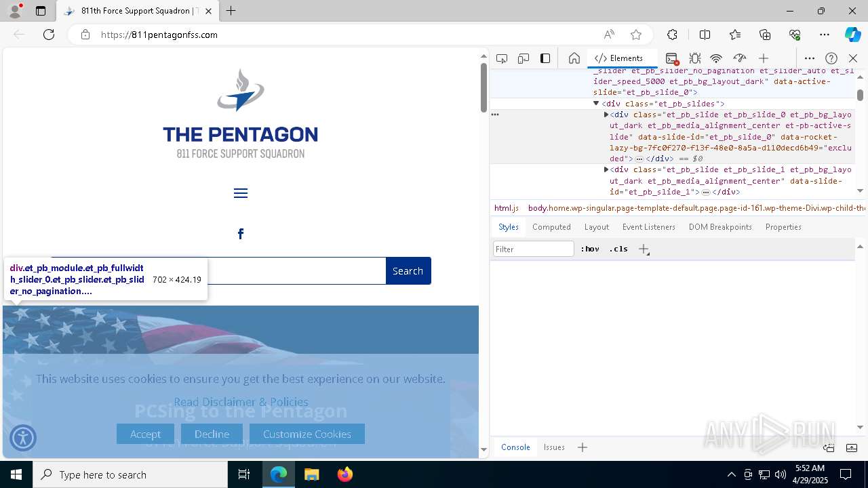Collapse the et_pb_slides div node
This screenshot has height=488, width=868.
click(596, 104)
